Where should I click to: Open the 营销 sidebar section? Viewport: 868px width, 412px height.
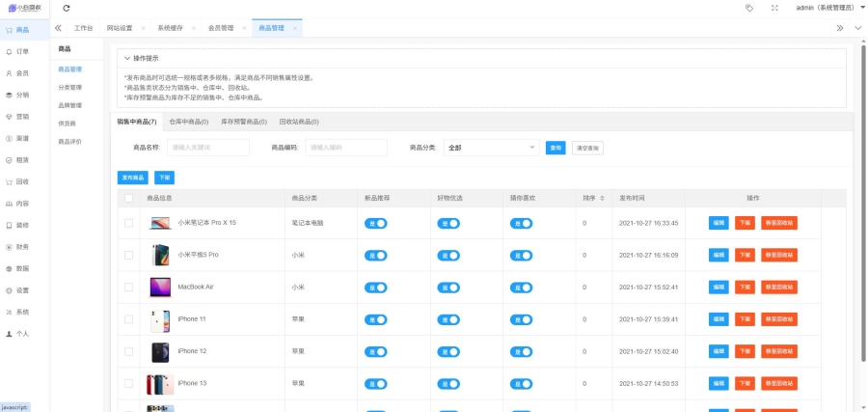24,117
